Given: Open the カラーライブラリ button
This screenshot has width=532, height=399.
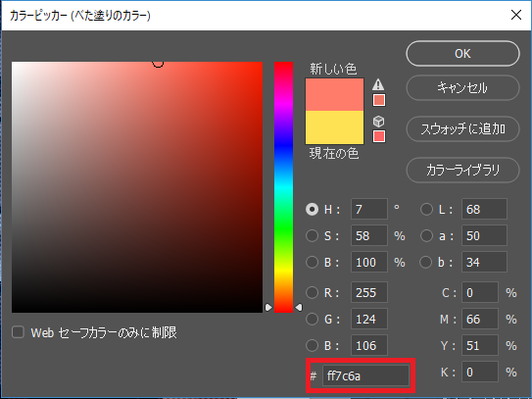Looking at the screenshot, I should pyautogui.click(x=462, y=170).
